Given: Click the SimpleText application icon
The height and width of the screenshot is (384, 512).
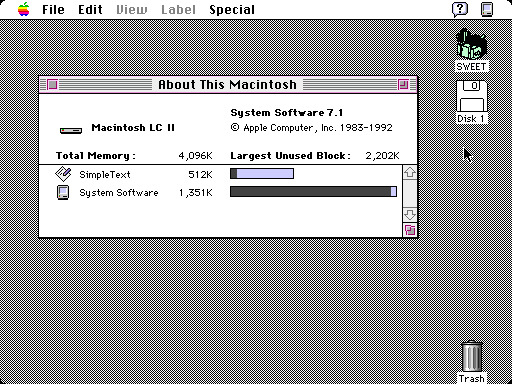Looking at the screenshot, I should click(x=63, y=174).
